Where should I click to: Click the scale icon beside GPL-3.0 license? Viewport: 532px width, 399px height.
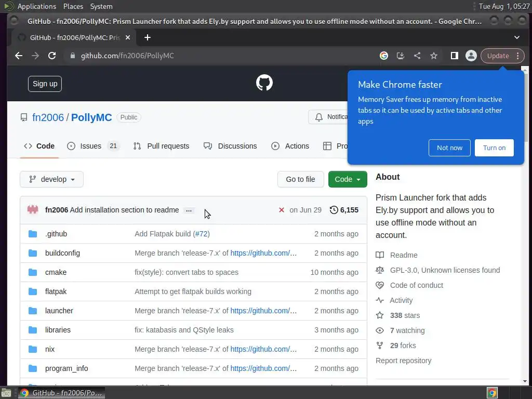(380, 270)
